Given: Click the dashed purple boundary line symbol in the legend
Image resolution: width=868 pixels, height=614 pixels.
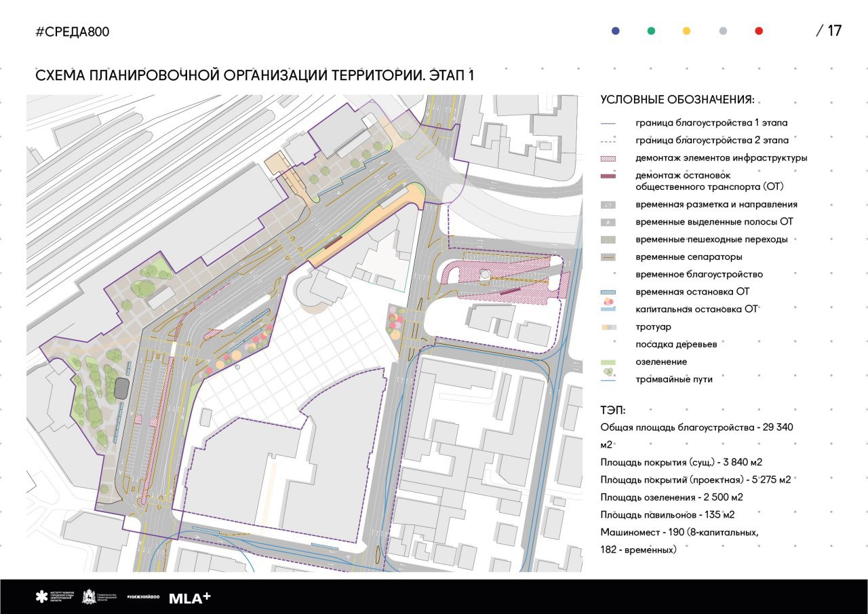Looking at the screenshot, I should pos(609,142).
